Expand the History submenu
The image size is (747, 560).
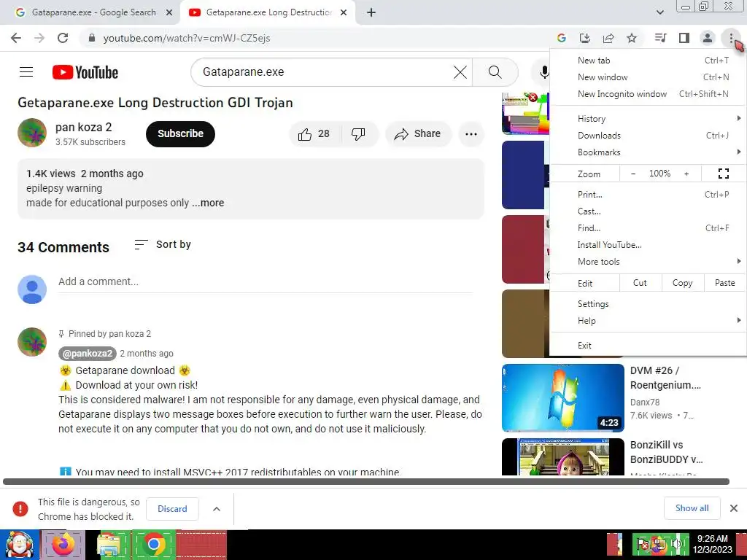pos(649,119)
